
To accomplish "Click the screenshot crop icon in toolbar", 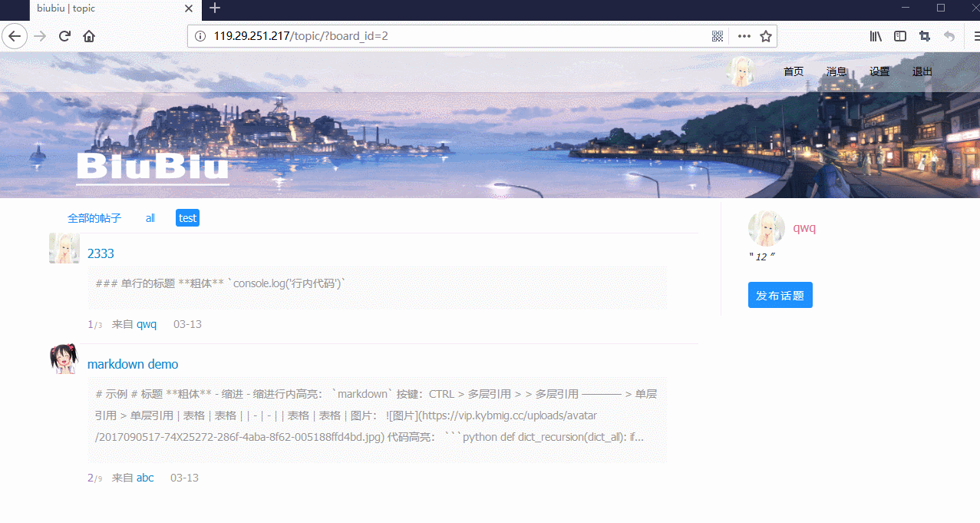I will pos(925,36).
